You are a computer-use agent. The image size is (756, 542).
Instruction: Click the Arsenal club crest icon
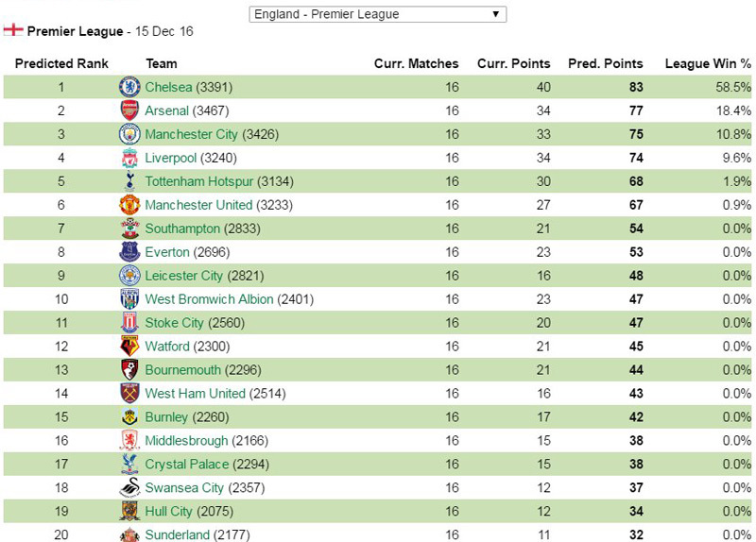129,110
